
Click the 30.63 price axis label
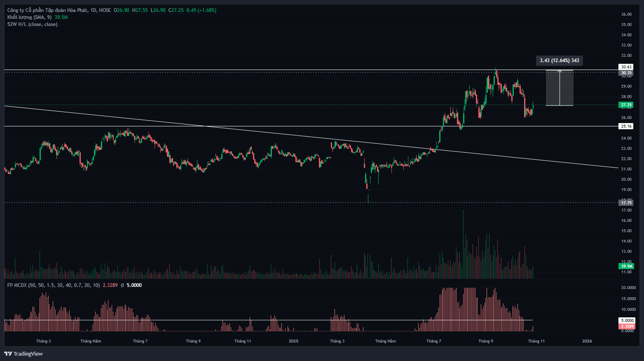626,67
